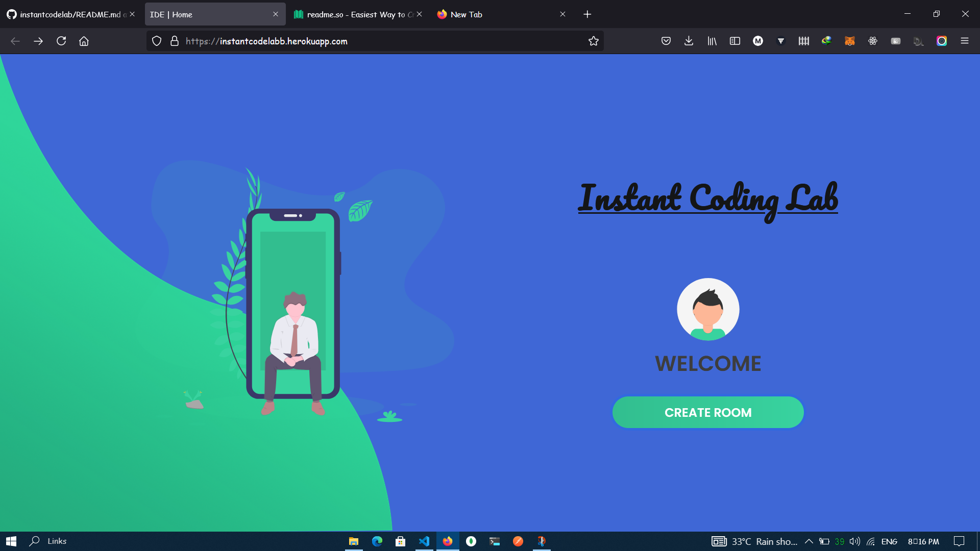This screenshot has height=551, width=980.
Task: Open React developer tools extension
Action: point(872,41)
